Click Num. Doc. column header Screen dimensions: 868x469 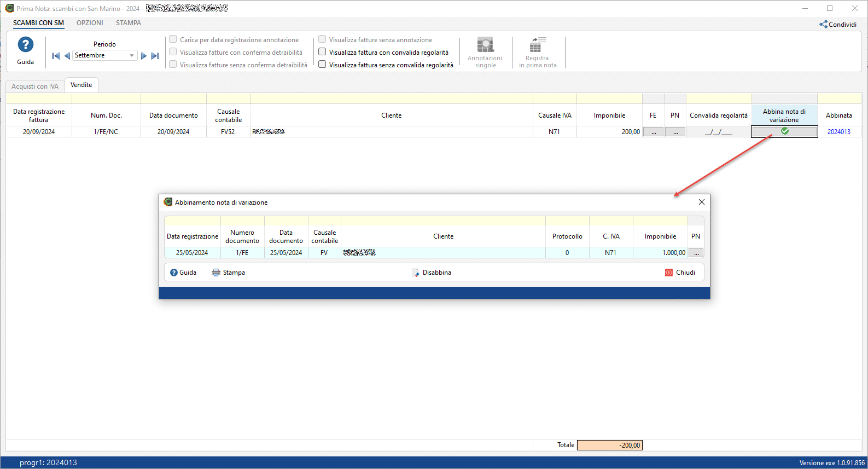pyautogui.click(x=106, y=115)
